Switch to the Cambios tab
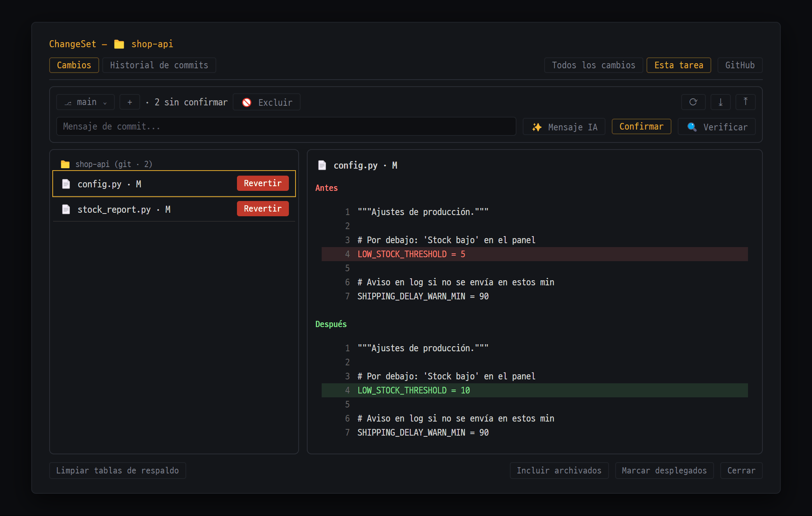Image resolution: width=812 pixels, height=516 pixels. (74, 65)
